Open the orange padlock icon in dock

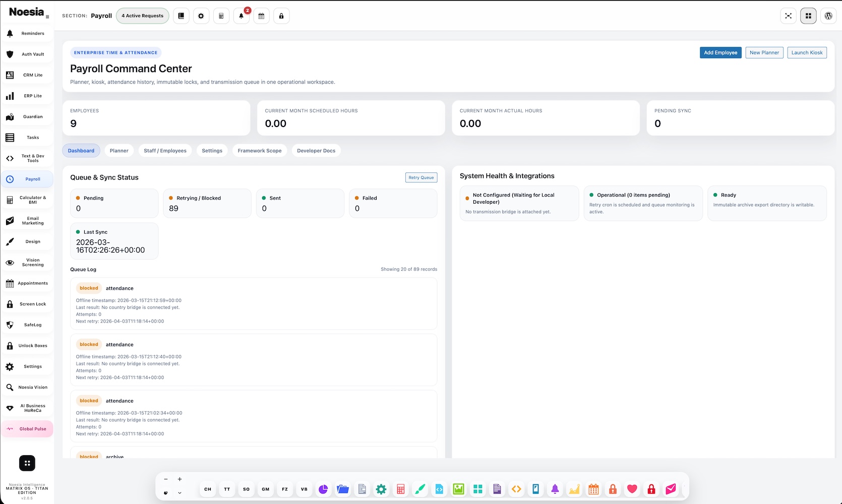pyautogui.click(x=613, y=489)
